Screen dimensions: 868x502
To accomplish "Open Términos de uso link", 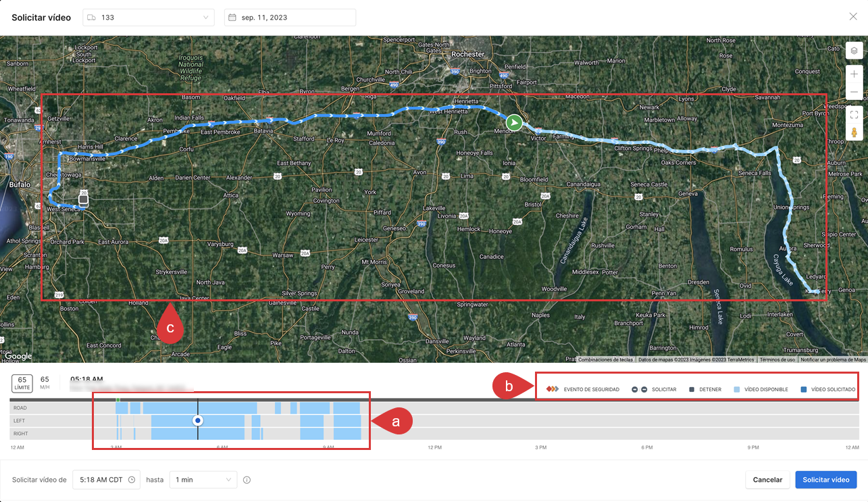I will pos(777,359).
